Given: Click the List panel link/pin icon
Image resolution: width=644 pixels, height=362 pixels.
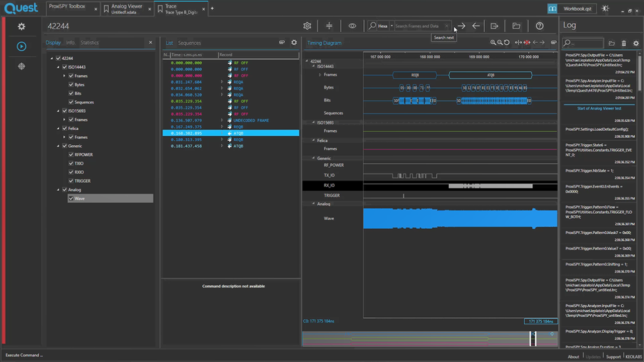Looking at the screenshot, I should coord(282,43).
